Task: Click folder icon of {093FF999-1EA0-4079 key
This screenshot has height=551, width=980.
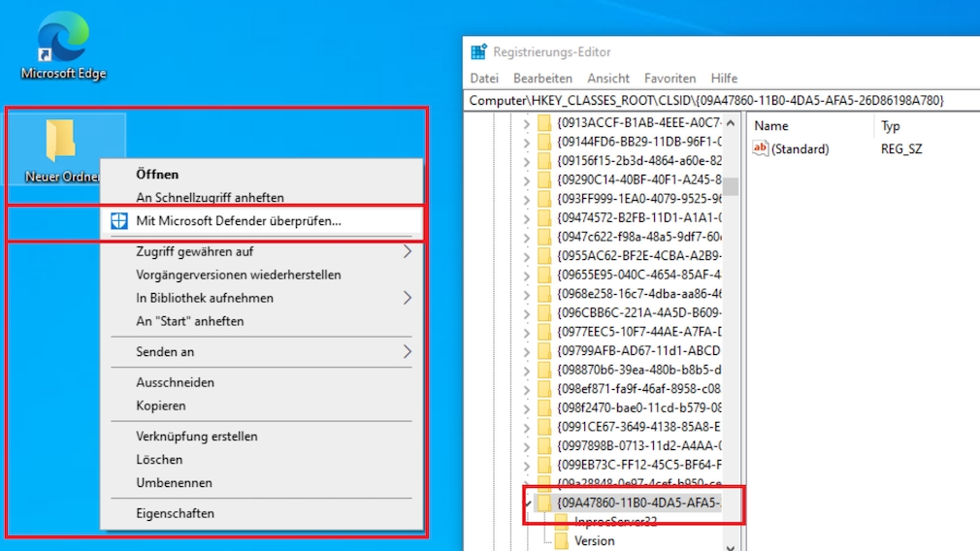Action: pyautogui.click(x=544, y=199)
